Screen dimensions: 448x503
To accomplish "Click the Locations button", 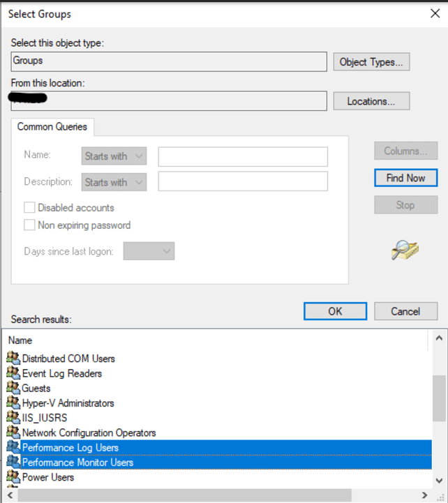I will pyautogui.click(x=371, y=101).
